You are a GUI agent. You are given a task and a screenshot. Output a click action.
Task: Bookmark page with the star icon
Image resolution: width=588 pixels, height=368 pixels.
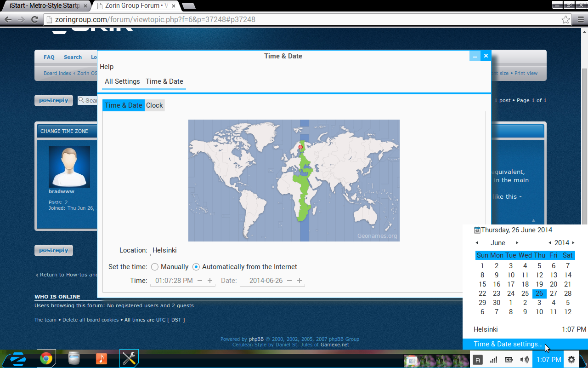click(566, 20)
